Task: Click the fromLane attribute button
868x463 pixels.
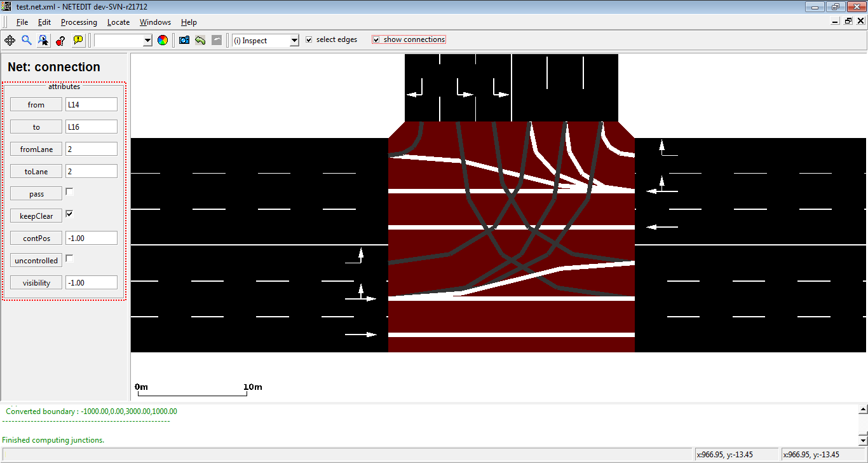Action: click(x=36, y=149)
